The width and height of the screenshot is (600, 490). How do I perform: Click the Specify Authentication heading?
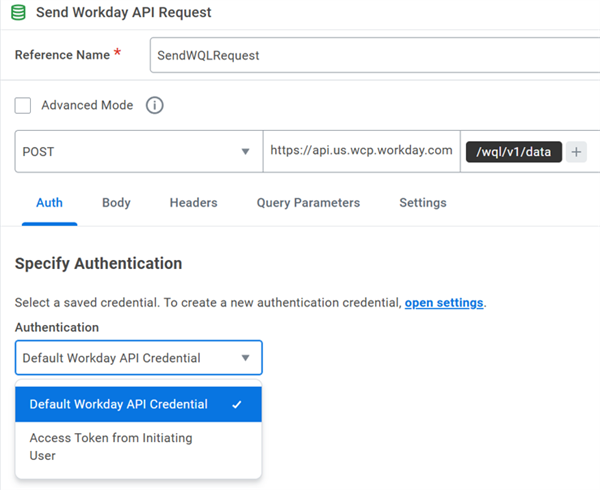98,264
